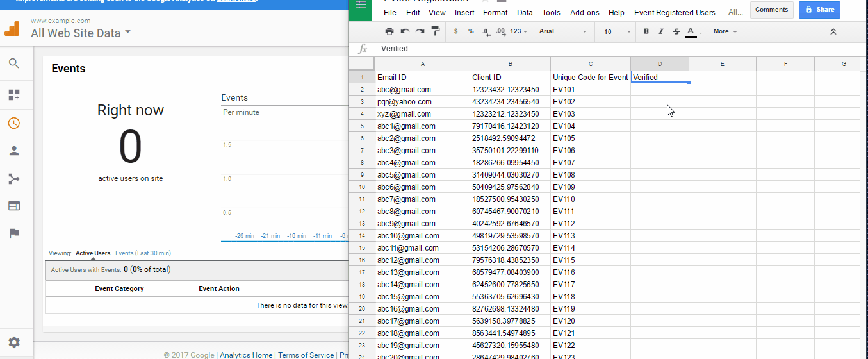The width and height of the screenshot is (868, 359).
Task: Select cell with abc10@gmail.com
Action: [x=422, y=236]
